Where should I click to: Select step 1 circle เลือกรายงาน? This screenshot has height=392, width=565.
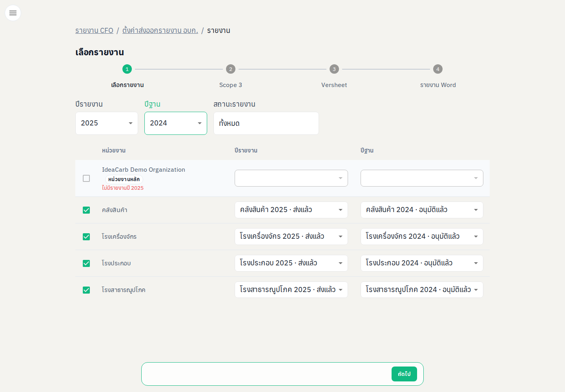(127, 69)
